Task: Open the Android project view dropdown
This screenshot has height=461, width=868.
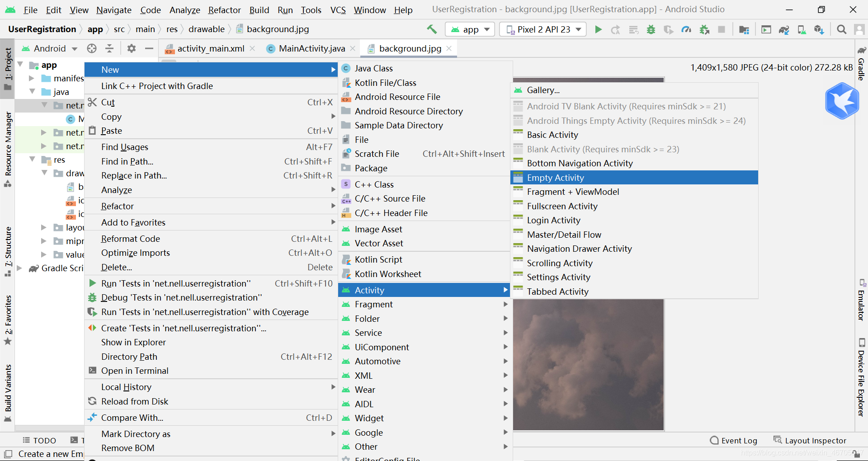Action: click(50, 48)
